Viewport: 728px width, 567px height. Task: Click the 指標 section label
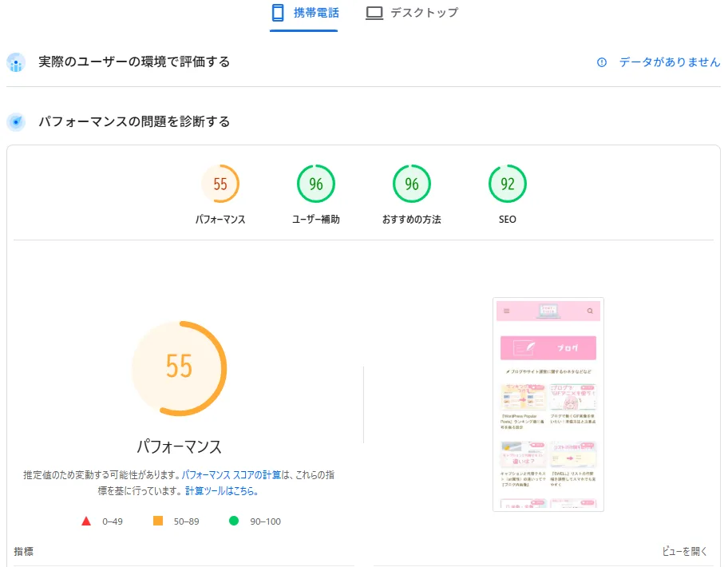tap(24, 551)
